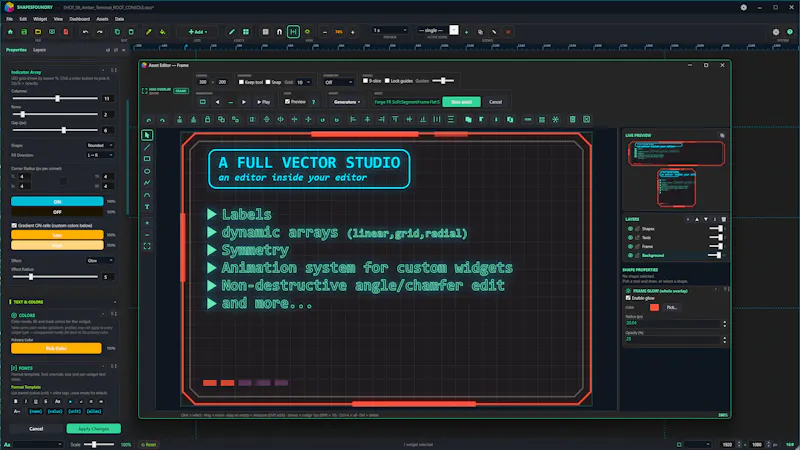Uncheck Enable glow checkbox

coord(628,298)
